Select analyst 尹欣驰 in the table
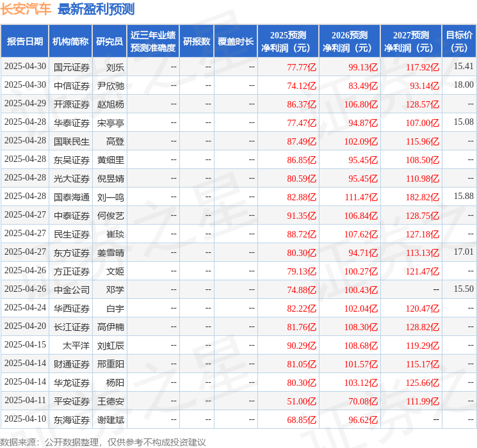Screen dimensions: 477x448 click(x=111, y=85)
